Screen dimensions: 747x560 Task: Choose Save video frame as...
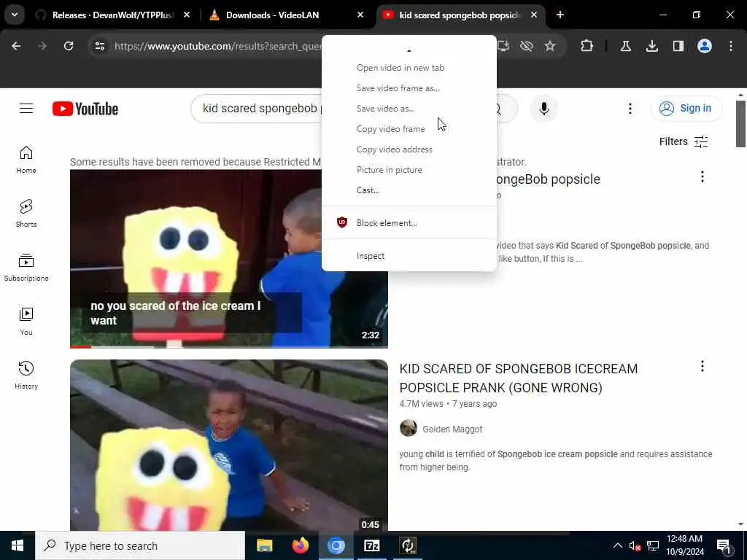409,88
